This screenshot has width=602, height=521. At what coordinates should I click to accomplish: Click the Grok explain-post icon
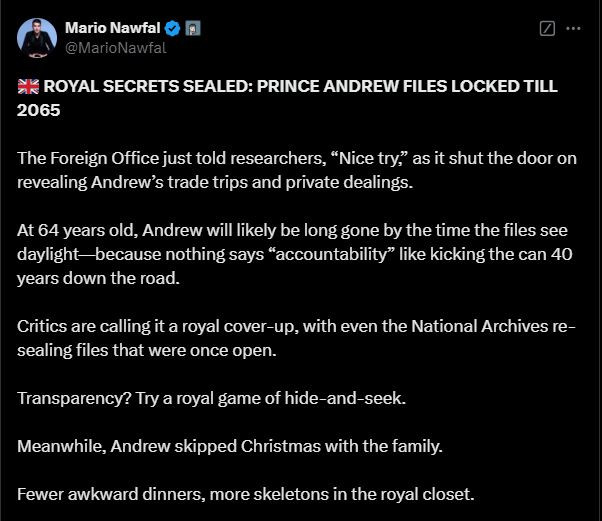[547, 29]
